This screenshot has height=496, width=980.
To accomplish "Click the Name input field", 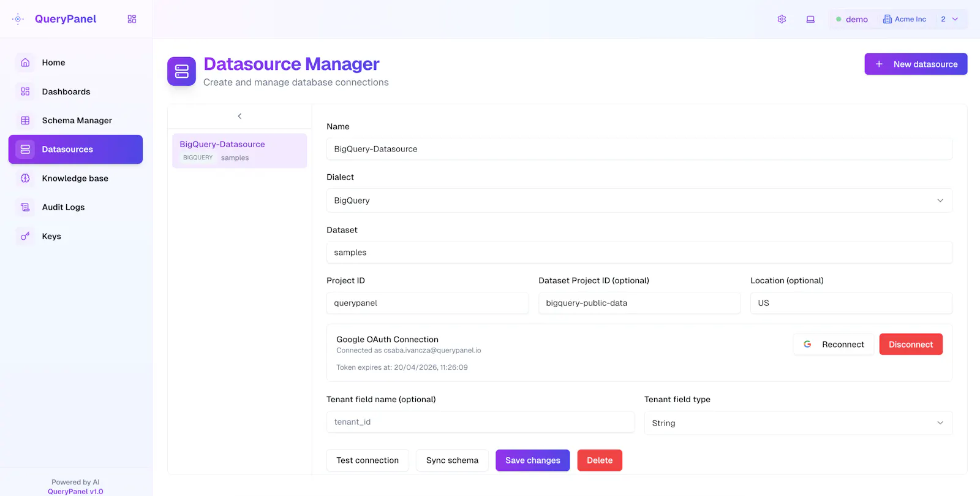I will 639,149.
